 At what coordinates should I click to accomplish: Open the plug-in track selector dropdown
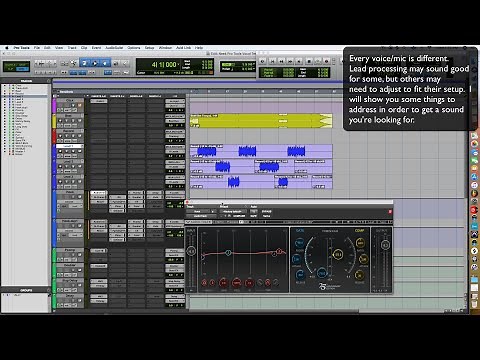197,211
